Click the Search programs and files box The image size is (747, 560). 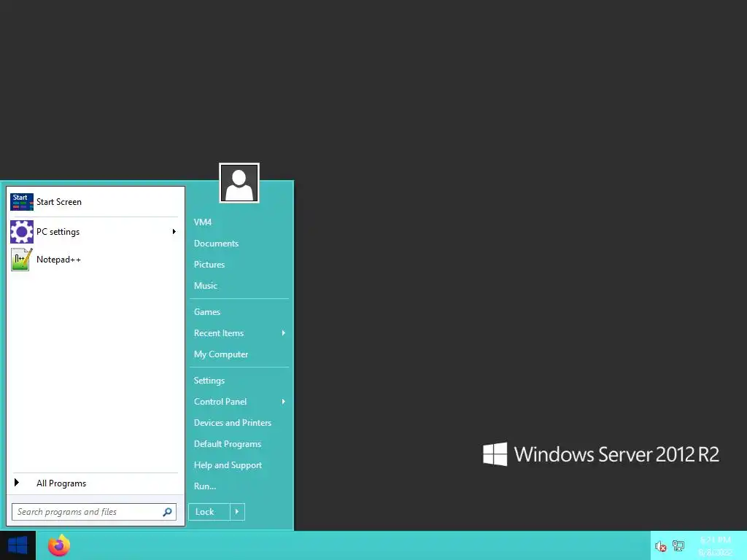94,512
